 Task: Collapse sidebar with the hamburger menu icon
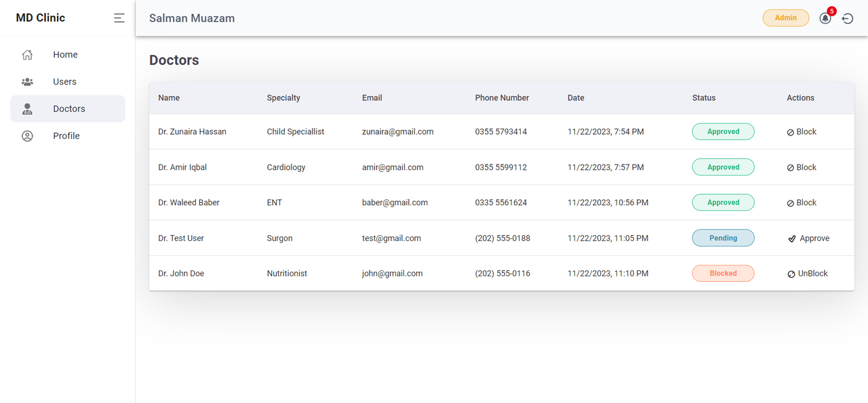119,18
